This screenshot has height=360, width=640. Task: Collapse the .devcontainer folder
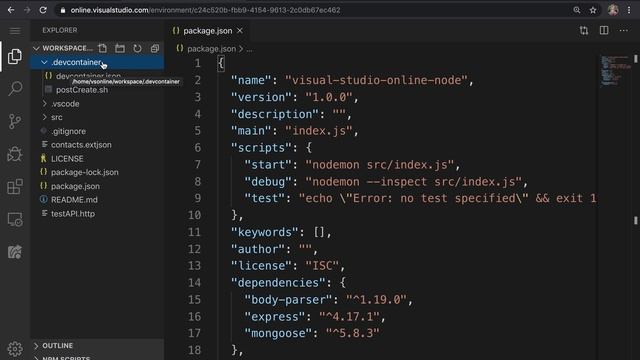pos(44,62)
